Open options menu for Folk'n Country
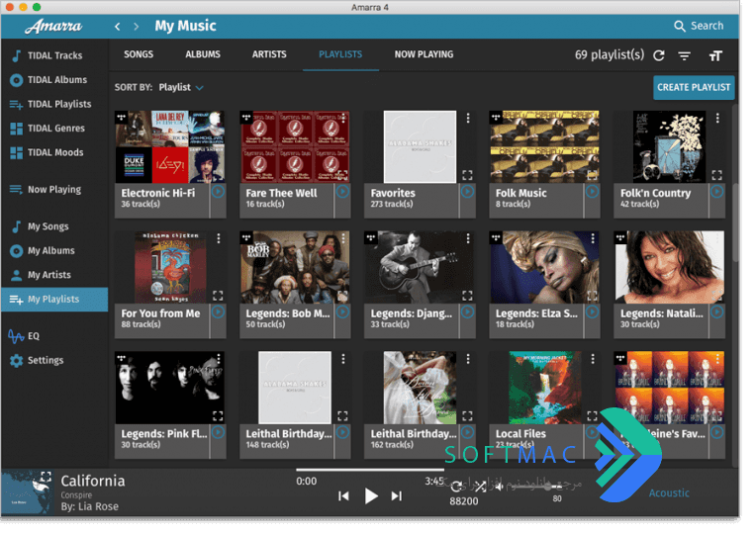This screenshot has width=756, height=534. coord(717,118)
